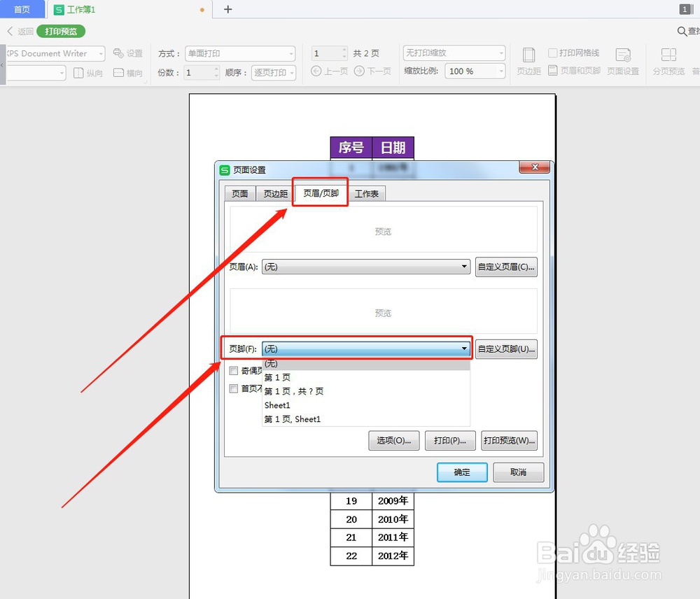Viewport: 700px width, 599px height.
Task: Toggle the 奇偶页 different checkbox
Action: tap(234, 370)
